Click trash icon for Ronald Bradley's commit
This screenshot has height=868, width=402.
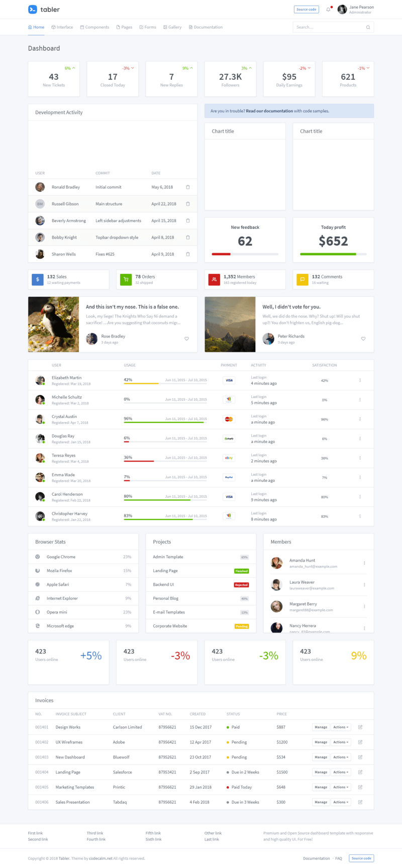[188, 187]
